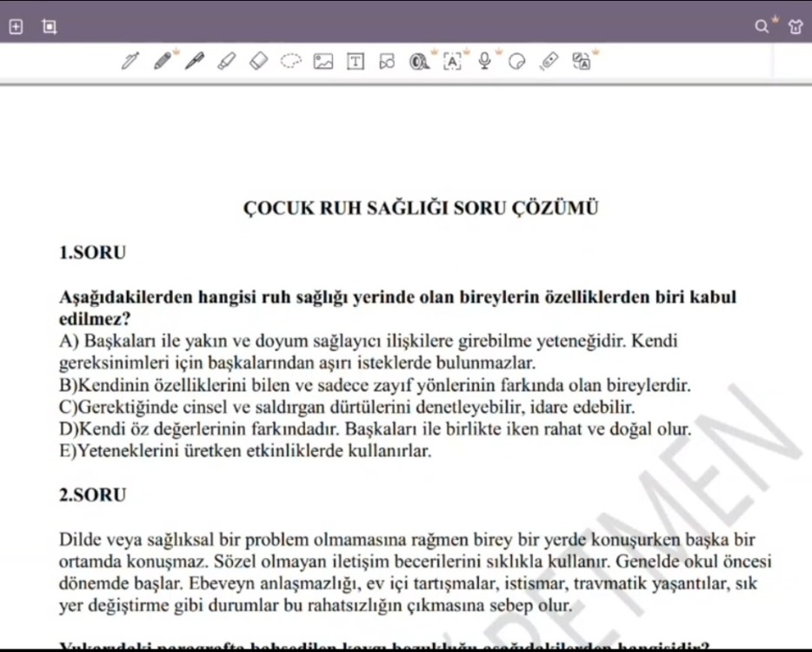Click answer option C)Gerektiğinde cinsel ve saldırgan
The width and height of the screenshot is (812, 652).
[x=347, y=407]
